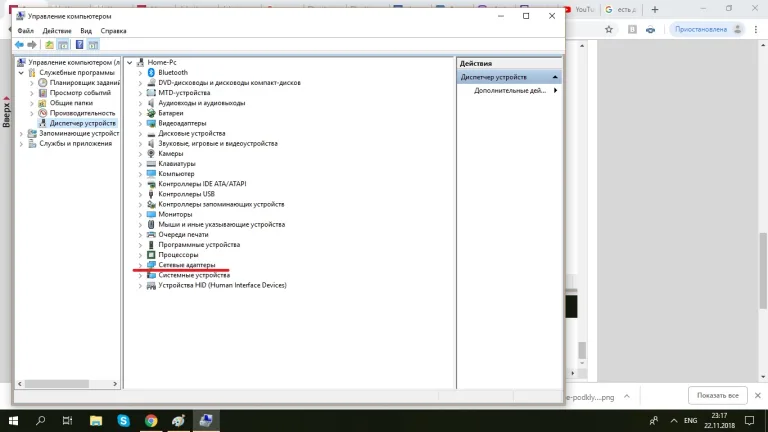Open the notification center icon
Image resolution: width=768 pixels, height=432 pixels.
(749, 420)
